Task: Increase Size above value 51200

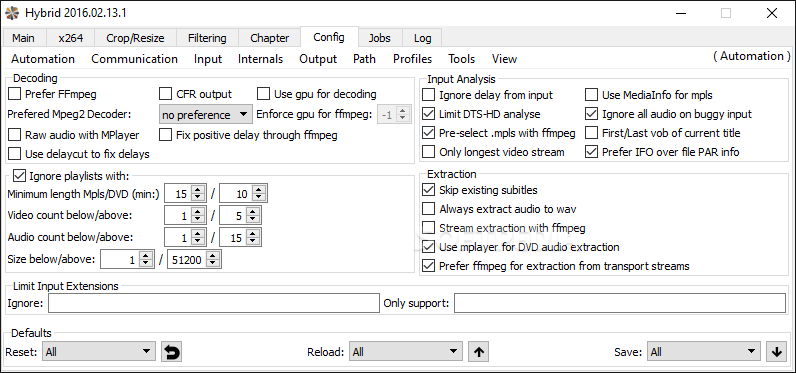Action: [x=213, y=256]
